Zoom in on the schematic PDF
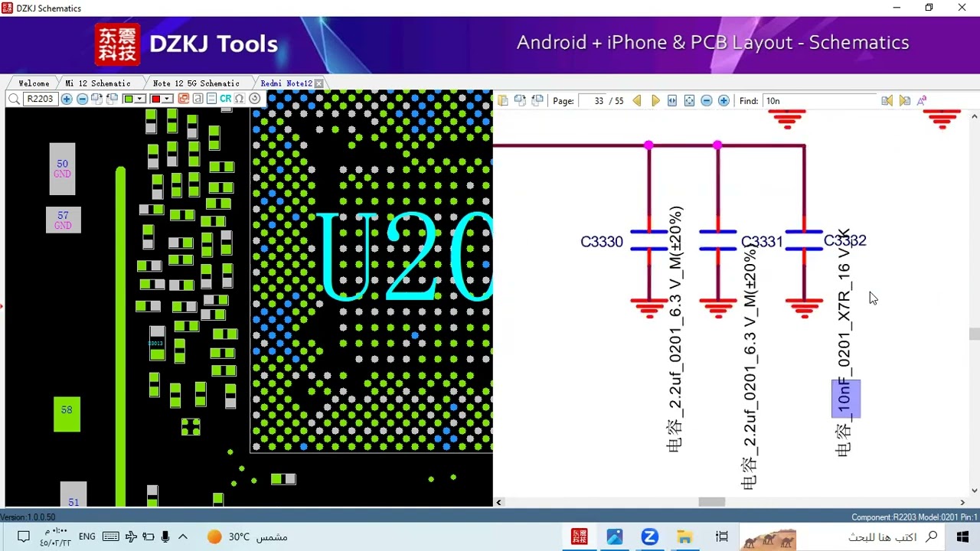The width and height of the screenshot is (980, 551). click(x=724, y=100)
